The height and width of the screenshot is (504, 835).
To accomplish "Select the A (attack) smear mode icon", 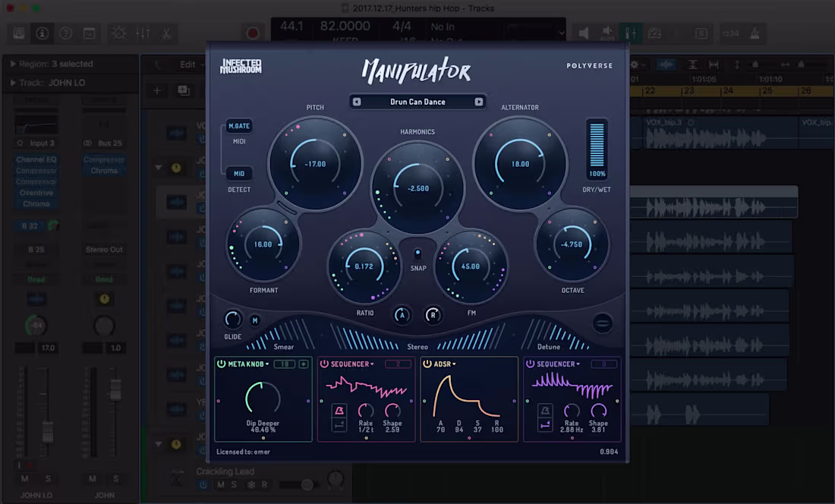I will [x=402, y=315].
